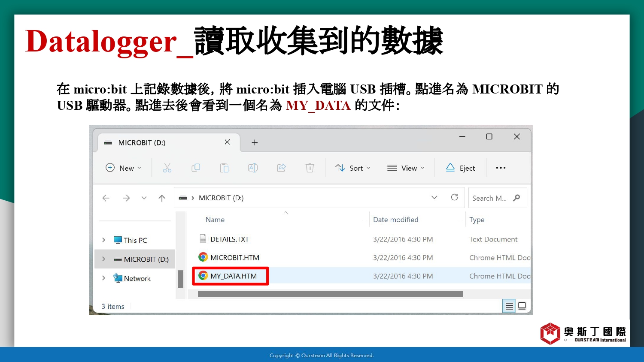The width and height of the screenshot is (644, 362).
Task: Click the Rename icon in toolbar
Action: point(253,168)
